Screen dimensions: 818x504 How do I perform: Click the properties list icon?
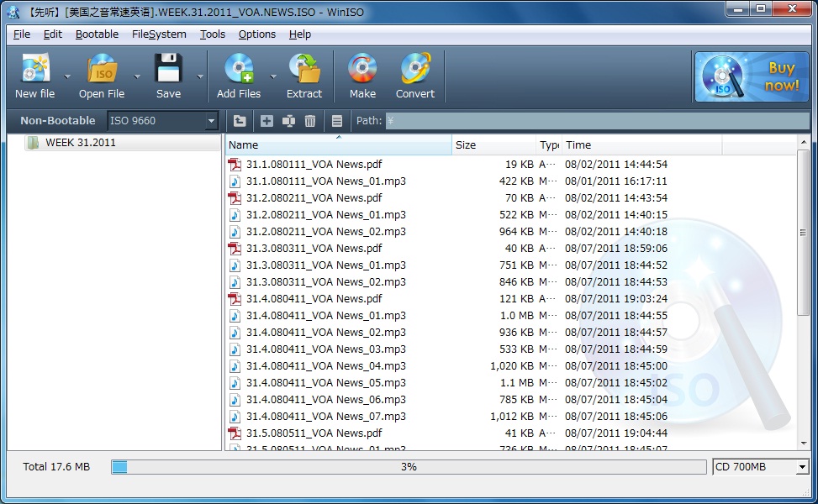pyautogui.click(x=337, y=121)
